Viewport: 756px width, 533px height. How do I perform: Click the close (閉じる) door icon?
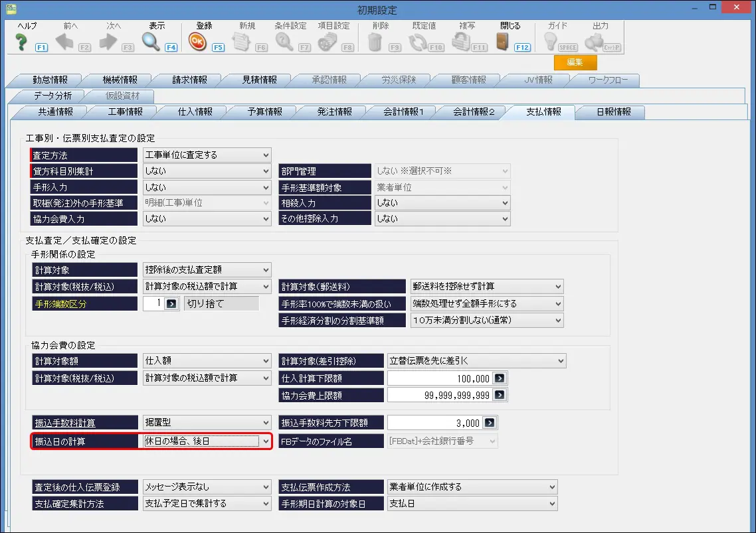[502, 42]
